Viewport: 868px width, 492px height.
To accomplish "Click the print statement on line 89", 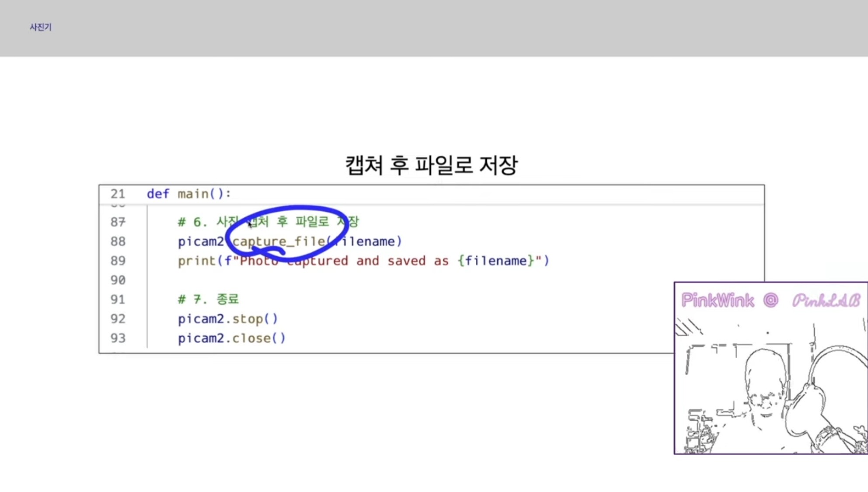I will (x=363, y=261).
